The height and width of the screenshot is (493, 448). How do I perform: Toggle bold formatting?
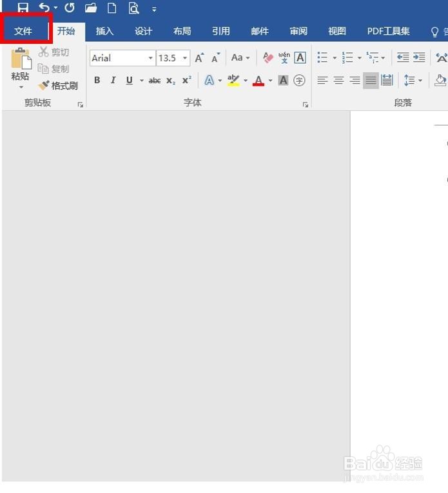click(97, 80)
